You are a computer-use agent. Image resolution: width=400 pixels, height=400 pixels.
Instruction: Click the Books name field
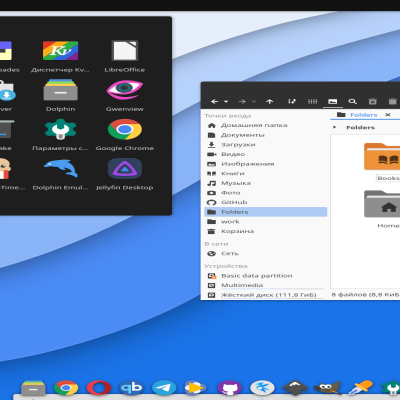click(x=388, y=178)
